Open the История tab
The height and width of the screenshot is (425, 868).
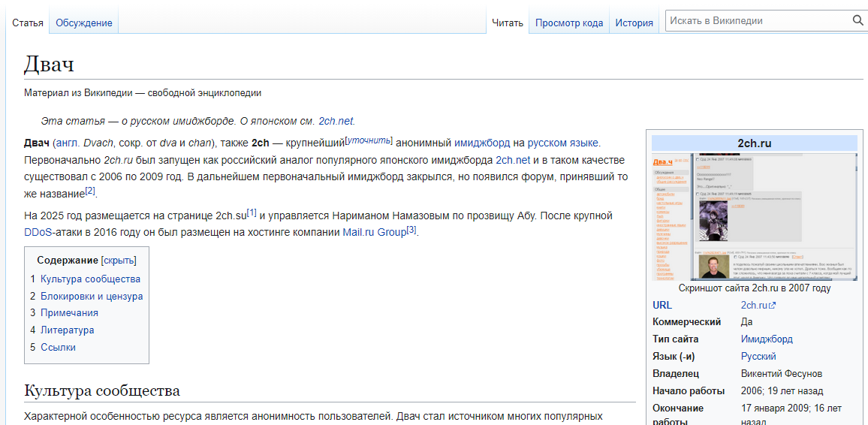(x=634, y=23)
